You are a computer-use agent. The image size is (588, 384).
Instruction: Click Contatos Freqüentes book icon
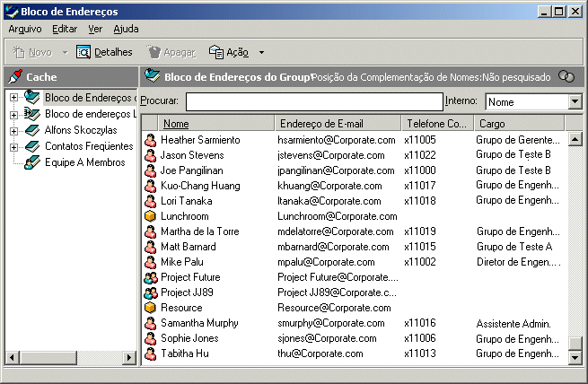(x=32, y=146)
